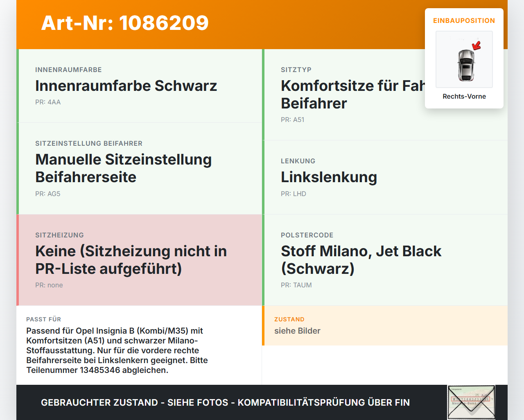
Task: Select the PASST FÜR label
Action: click(43, 320)
